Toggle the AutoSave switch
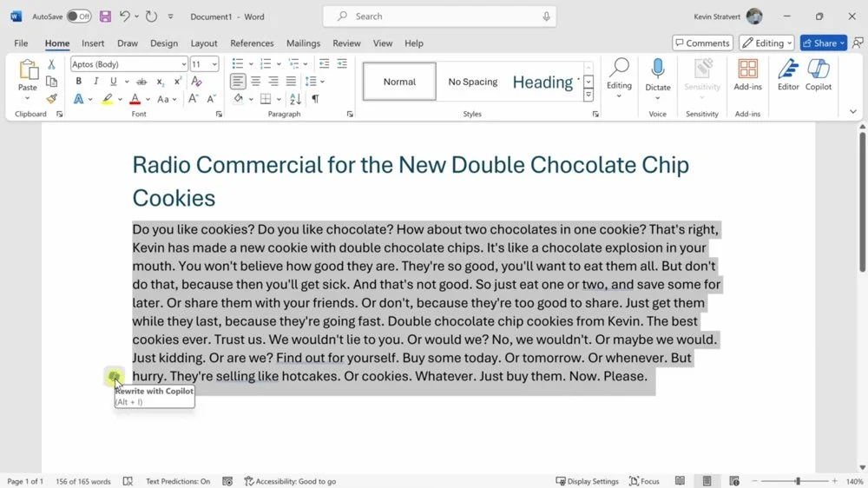 click(78, 16)
